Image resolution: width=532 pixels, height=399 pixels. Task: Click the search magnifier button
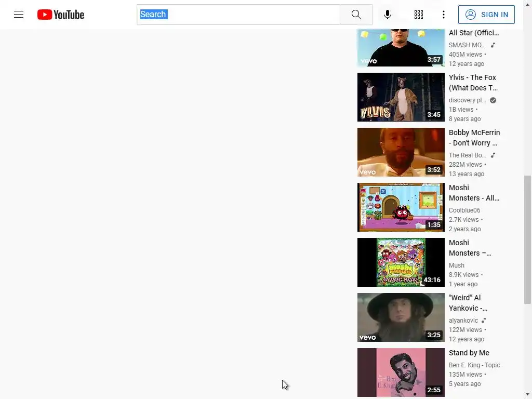356,15
